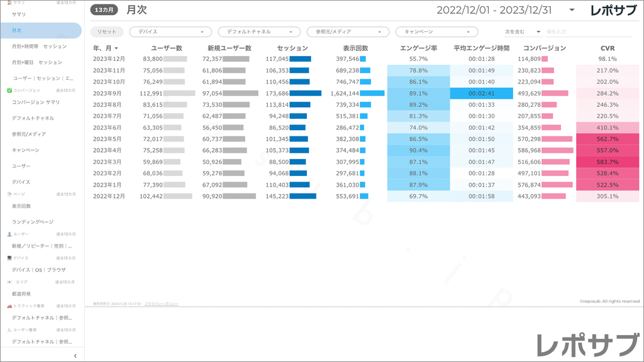Click the Japan flag icon beside エリア

click(9, 282)
